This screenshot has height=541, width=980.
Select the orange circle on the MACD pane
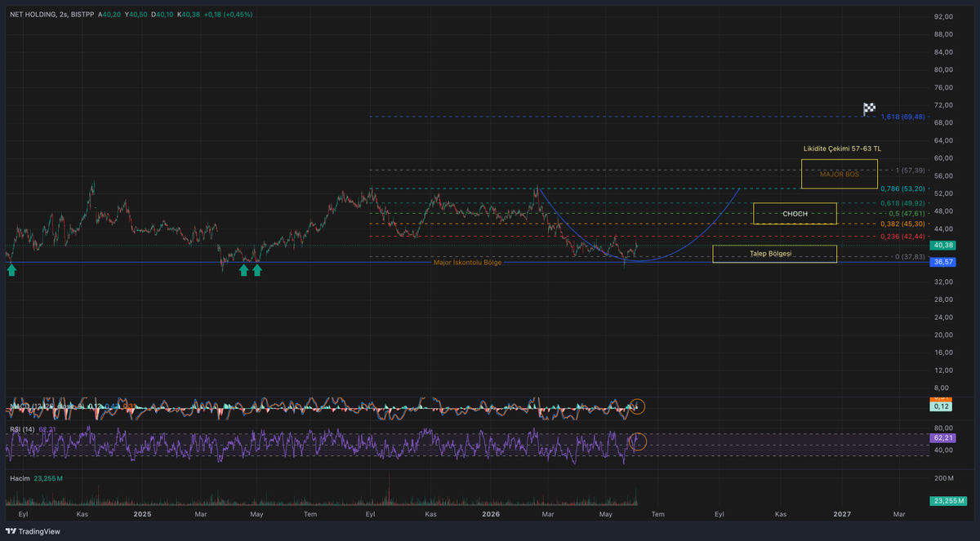(638, 406)
